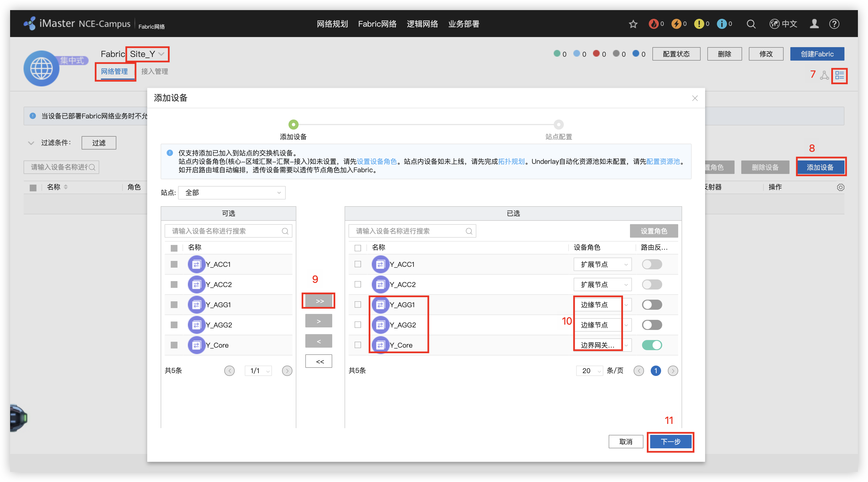Switch to topology view icon

[x=824, y=75]
